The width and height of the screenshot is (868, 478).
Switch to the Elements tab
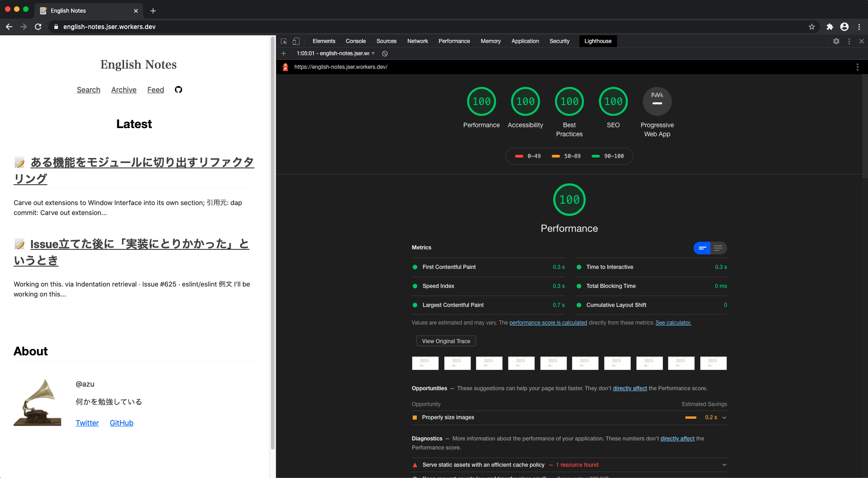pos(324,41)
